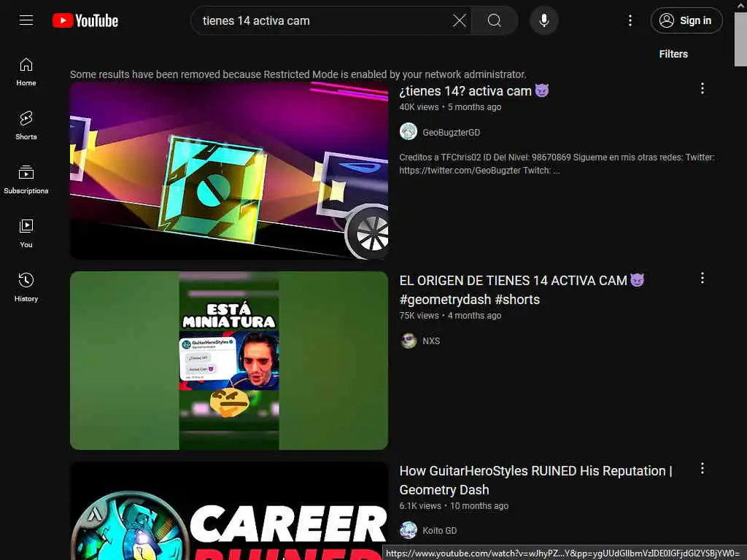The image size is (747, 560).
Task: Open '¿tienes 14? activa cam' title
Action: click(474, 91)
